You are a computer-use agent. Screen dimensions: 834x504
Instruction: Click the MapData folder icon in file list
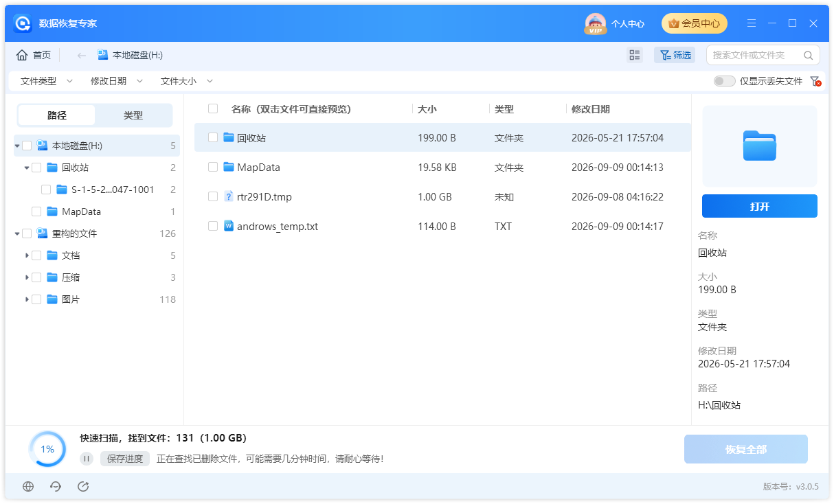[x=229, y=167]
